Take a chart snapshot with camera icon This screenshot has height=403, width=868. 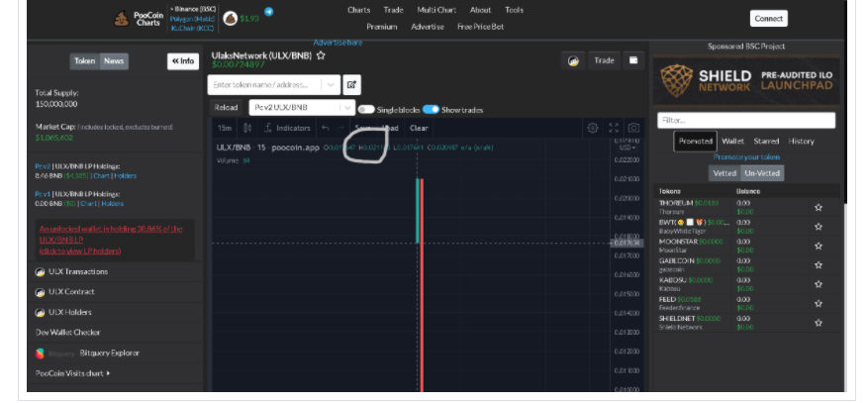coord(633,128)
